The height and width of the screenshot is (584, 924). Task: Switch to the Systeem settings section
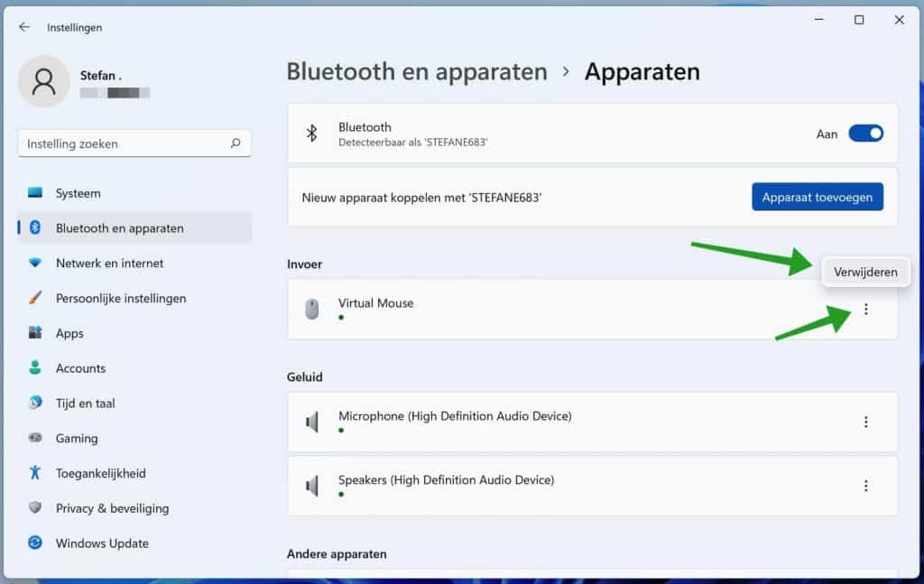pos(77,192)
